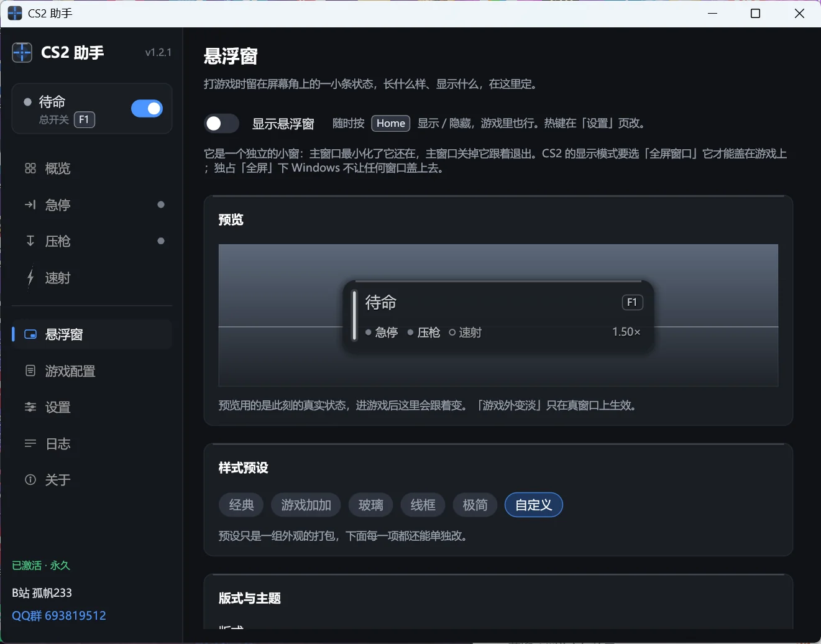Click the 已激活 · 永久 status text
The height and width of the screenshot is (644, 821).
[41, 565]
